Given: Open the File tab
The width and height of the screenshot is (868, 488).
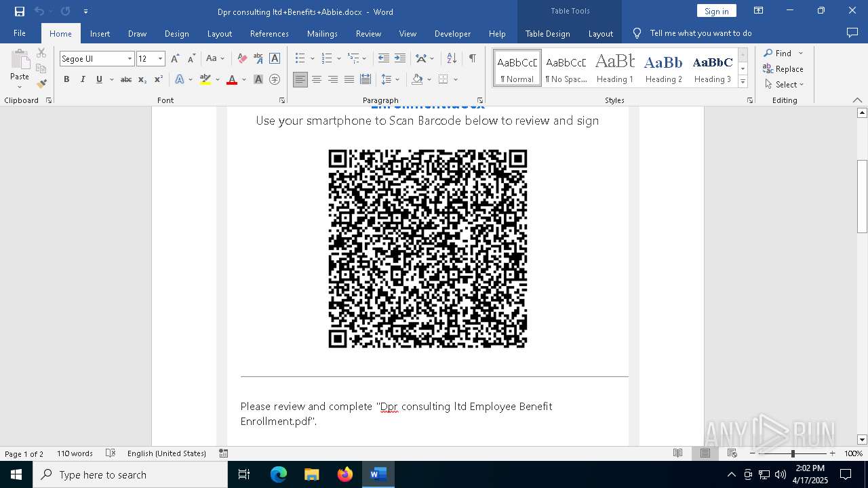Looking at the screenshot, I should click(20, 33).
